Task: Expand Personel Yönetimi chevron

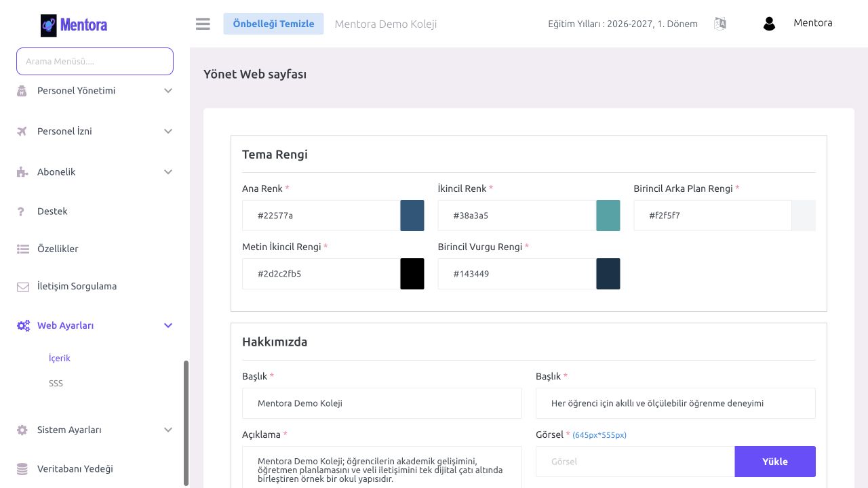Action: [168, 91]
